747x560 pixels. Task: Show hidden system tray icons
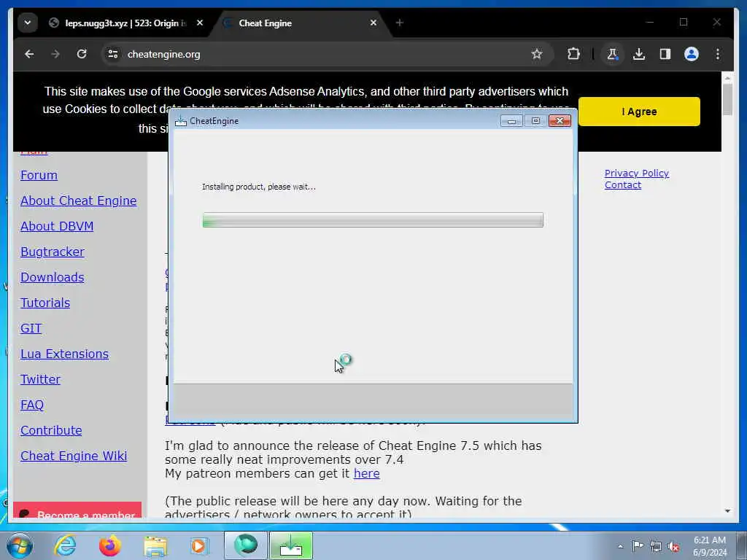620,546
